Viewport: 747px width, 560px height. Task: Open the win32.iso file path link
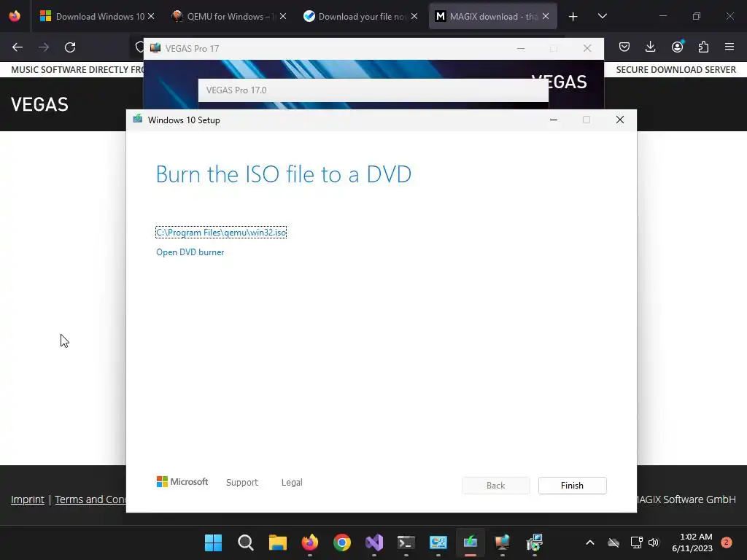tap(221, 233)
